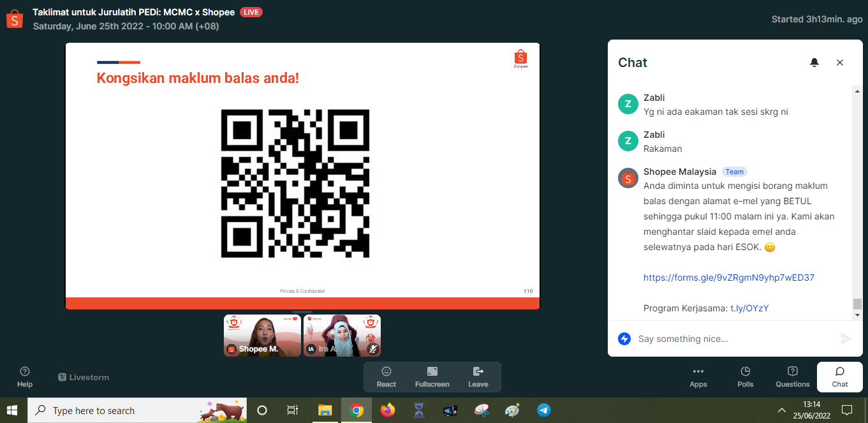This screenshot has height=423, width=868.
Task: Click the LIVE badge in the header
Action: (251, 12)
